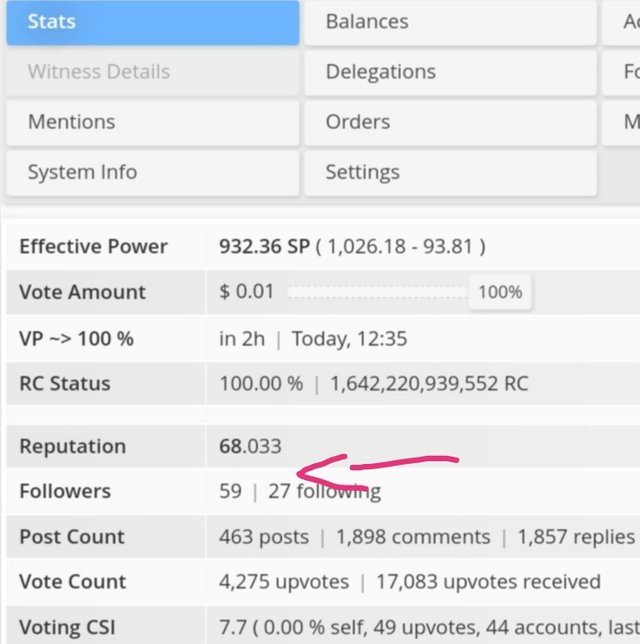This screenshot has height=644, width=640.
Task: Show the System Info tab
Action: click(x=152, y=172)
